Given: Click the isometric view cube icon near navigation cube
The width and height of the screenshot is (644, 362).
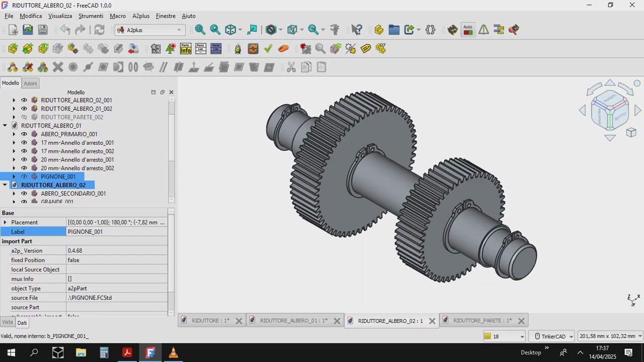Looking at the screenshot, I should tap(631, 132).
